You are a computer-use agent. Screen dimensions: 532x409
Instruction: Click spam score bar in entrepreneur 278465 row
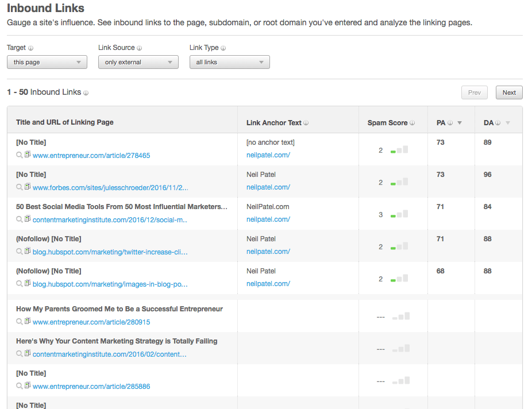[399, 149]
